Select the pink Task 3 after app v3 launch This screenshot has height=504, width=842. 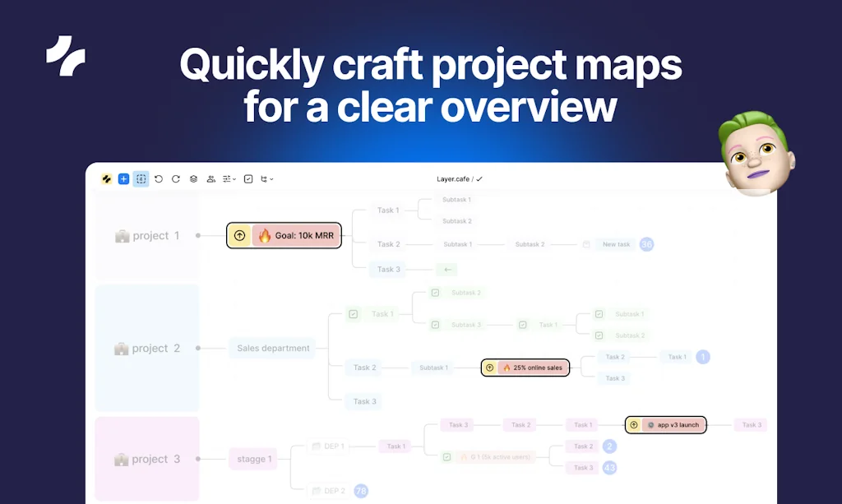point(752,424)
